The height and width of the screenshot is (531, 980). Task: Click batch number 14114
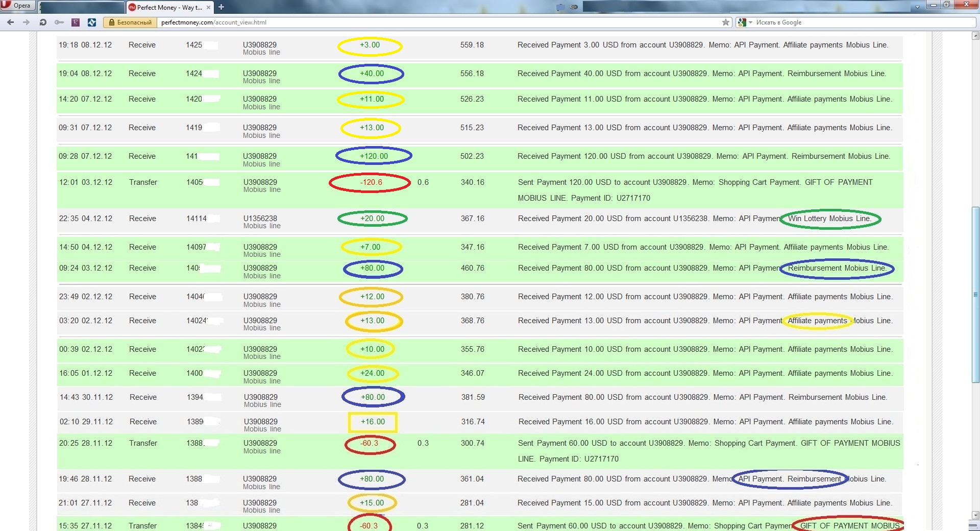(197, 219)
